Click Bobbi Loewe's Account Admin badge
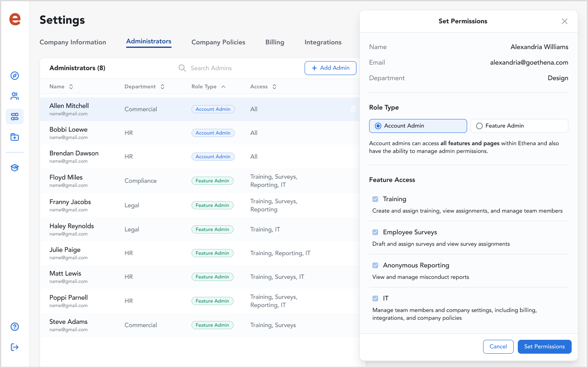Viewport: 588px width, 368px height. click(x=213, y=133)
